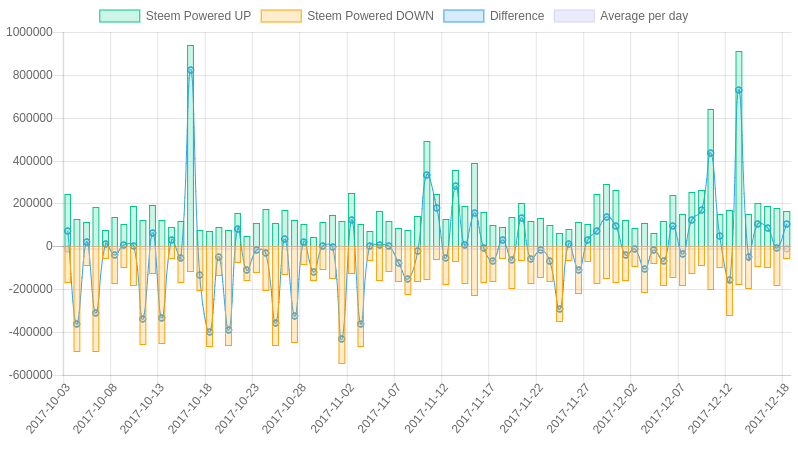The image size is (798, 450).
Task: Click the y-axis label 200000
Action: click(33, 203)
